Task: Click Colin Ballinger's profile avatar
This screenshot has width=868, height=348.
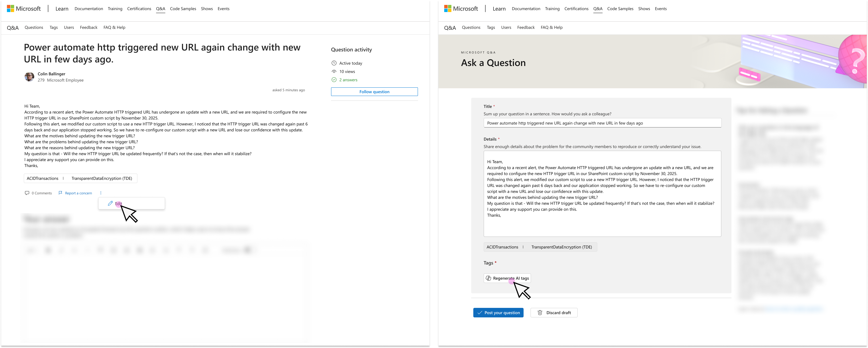Action: click(29, 77)
